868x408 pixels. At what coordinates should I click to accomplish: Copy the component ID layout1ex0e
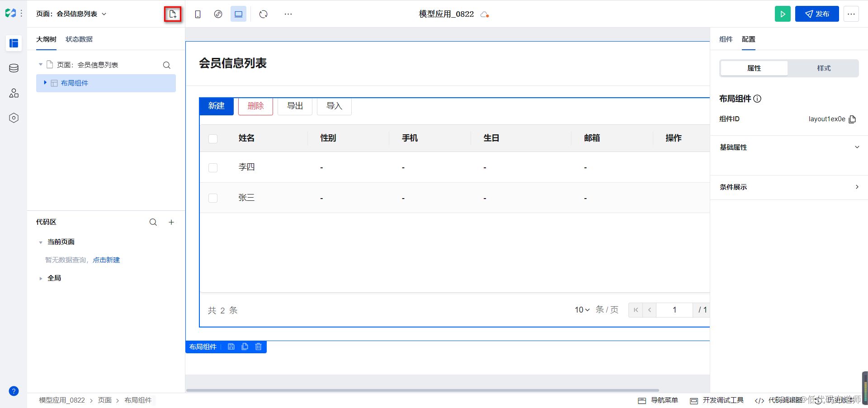pyautogui.click(x=852, y=119)
